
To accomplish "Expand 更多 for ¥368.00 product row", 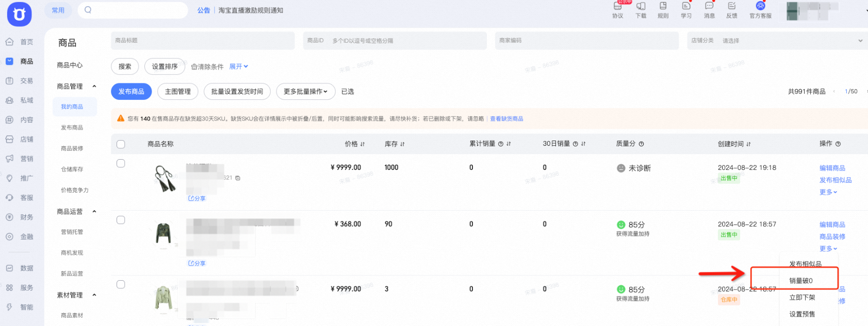I will [828, 249].
